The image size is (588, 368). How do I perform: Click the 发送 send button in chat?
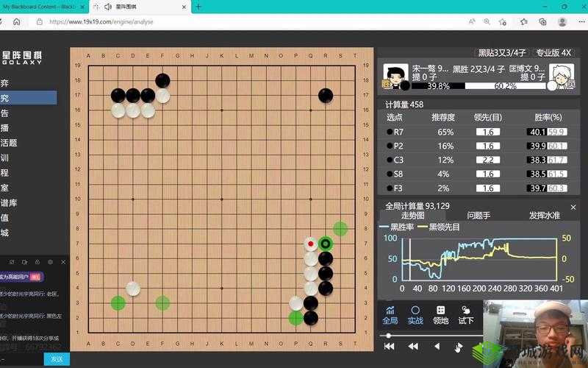pyautogui.click(x=57, y=359)
